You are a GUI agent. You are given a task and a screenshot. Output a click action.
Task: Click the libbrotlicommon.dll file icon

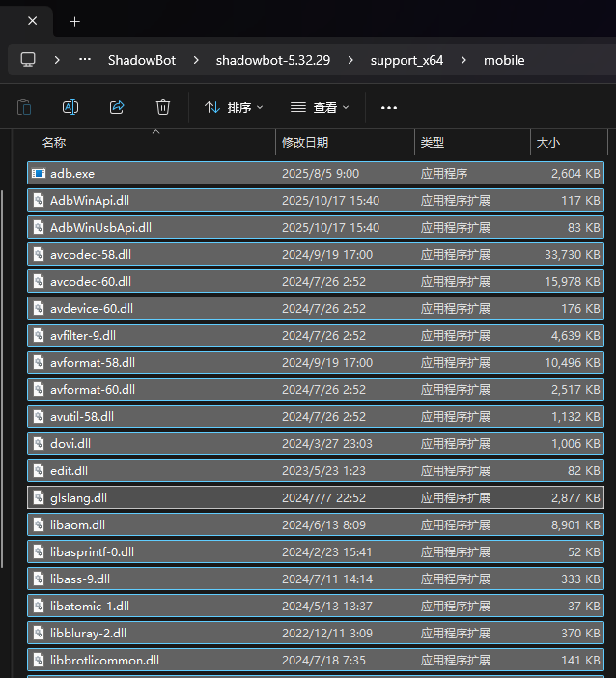coord(39,660)
